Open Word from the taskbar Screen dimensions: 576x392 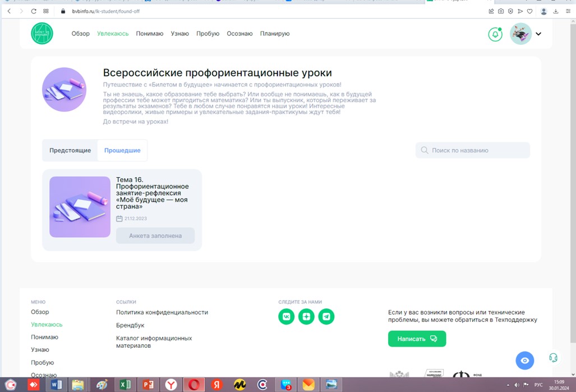tap(56, 385)
